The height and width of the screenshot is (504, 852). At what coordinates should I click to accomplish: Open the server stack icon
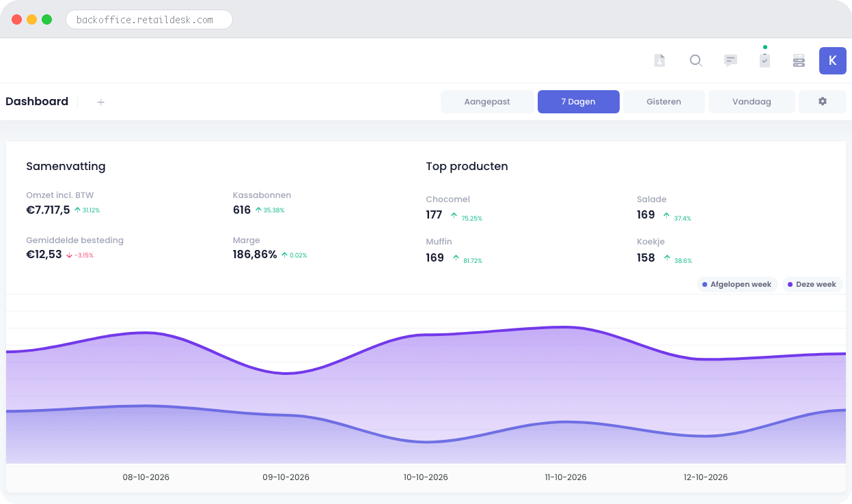tap(799, 61)
